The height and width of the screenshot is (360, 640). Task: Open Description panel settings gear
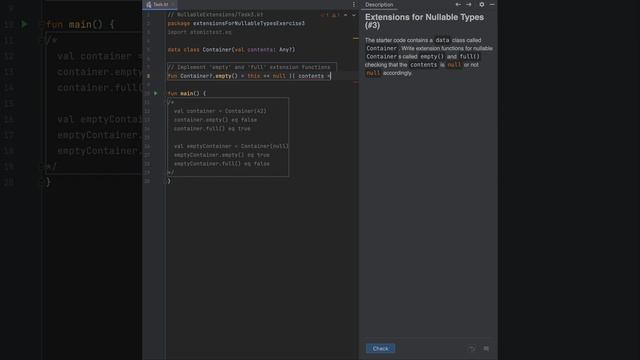point(482,4)
